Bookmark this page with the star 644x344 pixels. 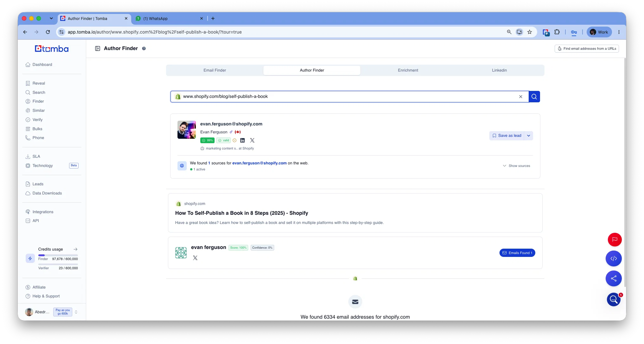[530, 32]
